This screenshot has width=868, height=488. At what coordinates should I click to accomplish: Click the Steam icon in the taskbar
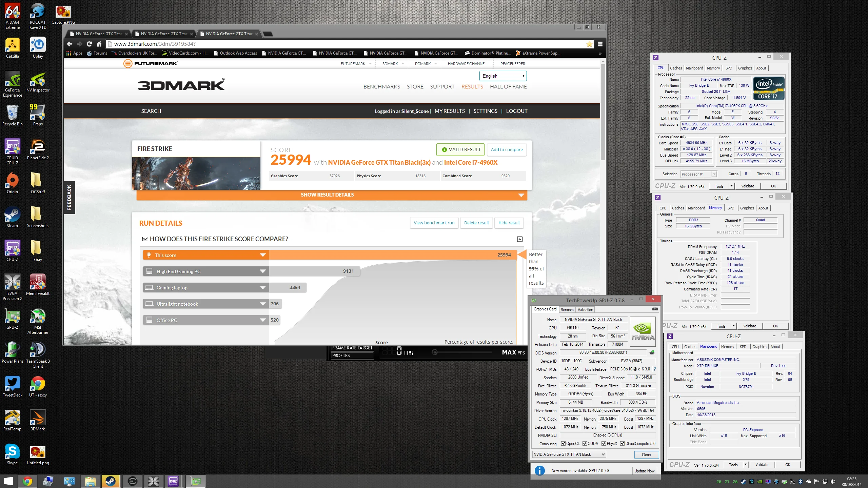[x=111, y=481]
